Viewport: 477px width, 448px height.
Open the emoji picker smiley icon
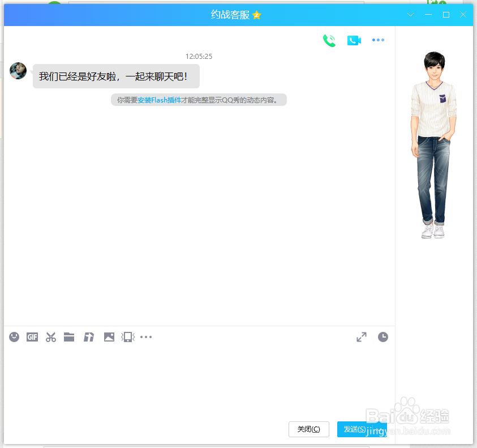point(14,337)
